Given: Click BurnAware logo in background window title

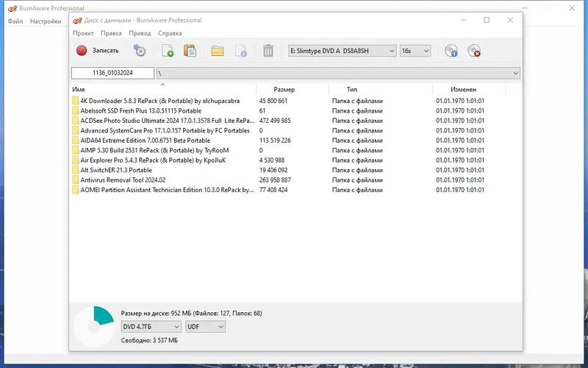Looking at the screenshot, I should 12,8.
